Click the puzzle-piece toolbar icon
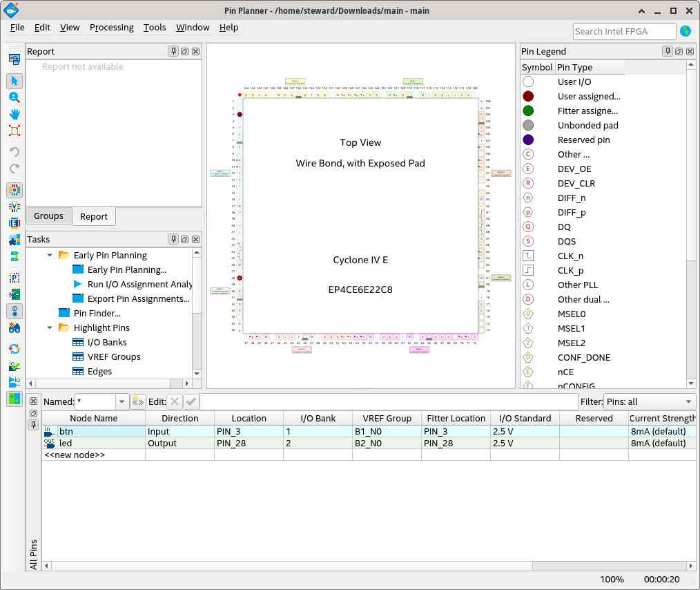This screenshot has height=590, width=700. [14, 240]
